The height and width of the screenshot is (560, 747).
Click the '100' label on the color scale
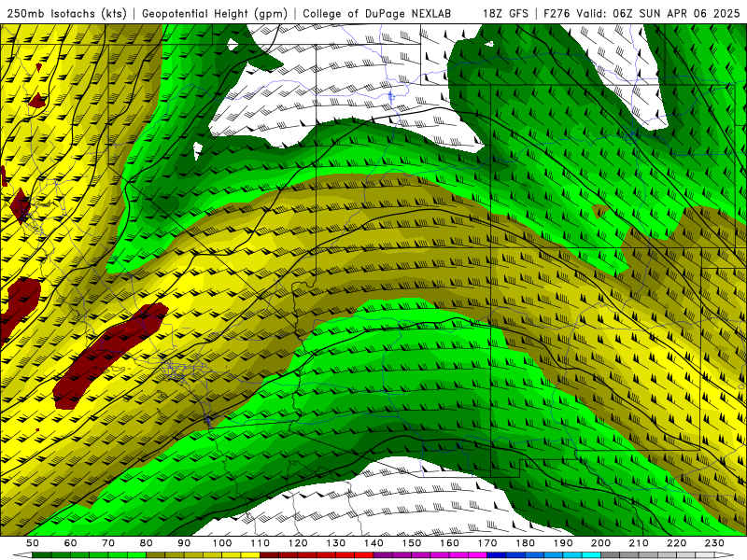[x=221, y=543]
